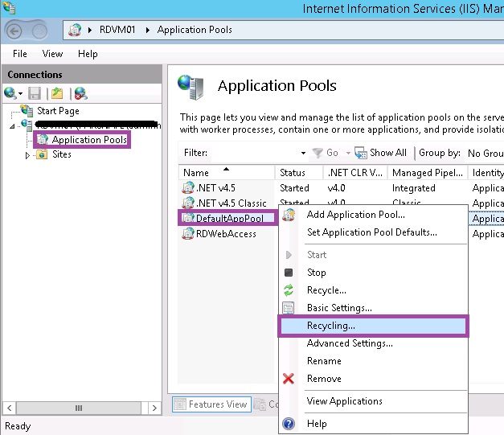The height and width of the screenshot is (435, 504).
Task: Click the Sites folder icon in tree
Action: pyautogui.click(x=42, y=154)
